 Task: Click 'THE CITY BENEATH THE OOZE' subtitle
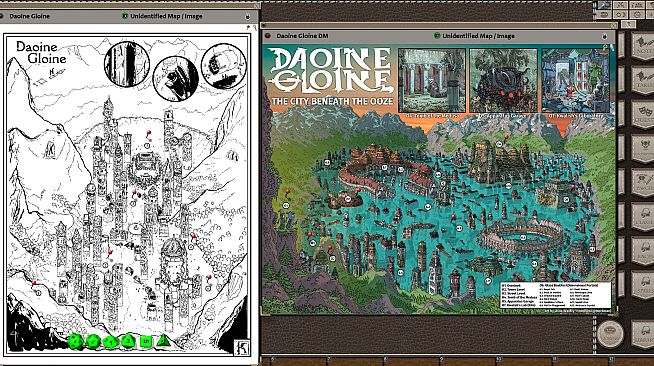click(332, 101)
